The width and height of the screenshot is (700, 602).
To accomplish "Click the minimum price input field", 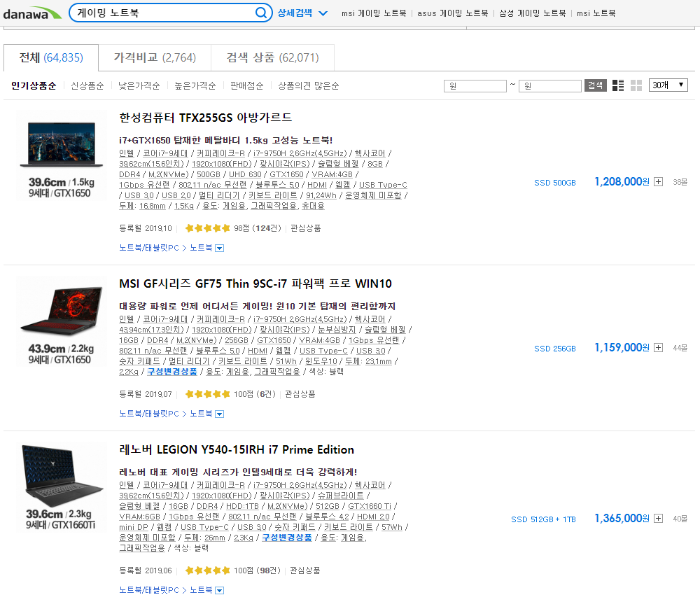I will [x=475, y=85].
